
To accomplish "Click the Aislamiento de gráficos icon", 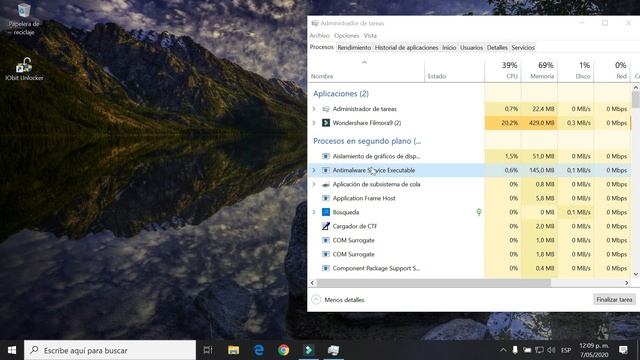I will click(326, 156).
